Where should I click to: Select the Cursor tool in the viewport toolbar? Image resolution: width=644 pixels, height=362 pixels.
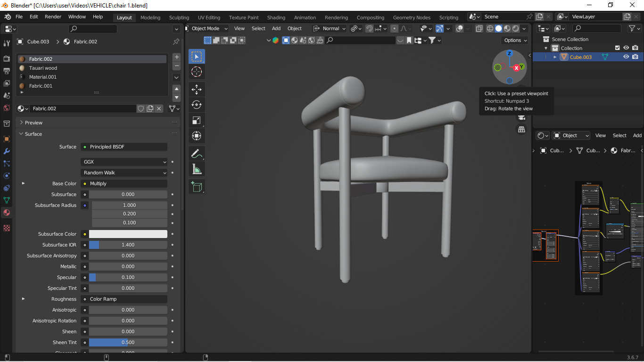[197, 72]
